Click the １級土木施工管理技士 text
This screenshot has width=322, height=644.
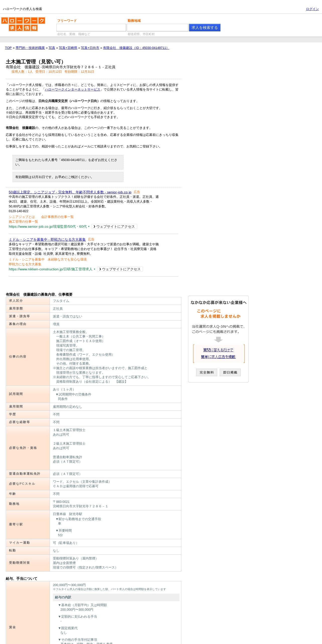coord(69,430)
